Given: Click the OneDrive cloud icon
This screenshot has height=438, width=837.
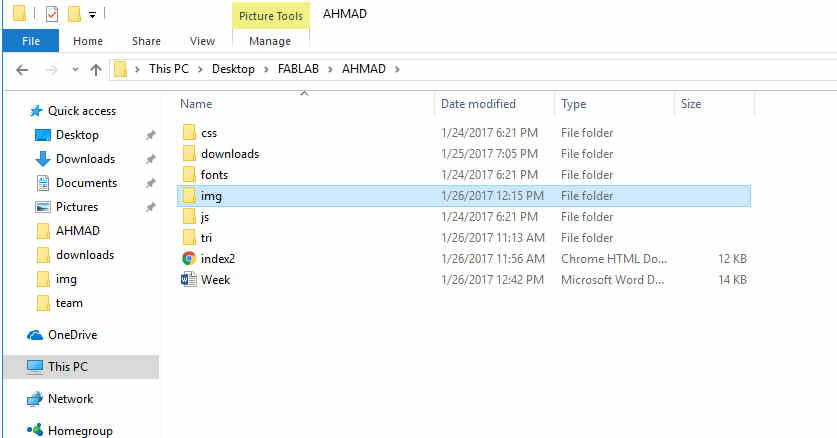Looking at the screenshot, I should (35, 335).
